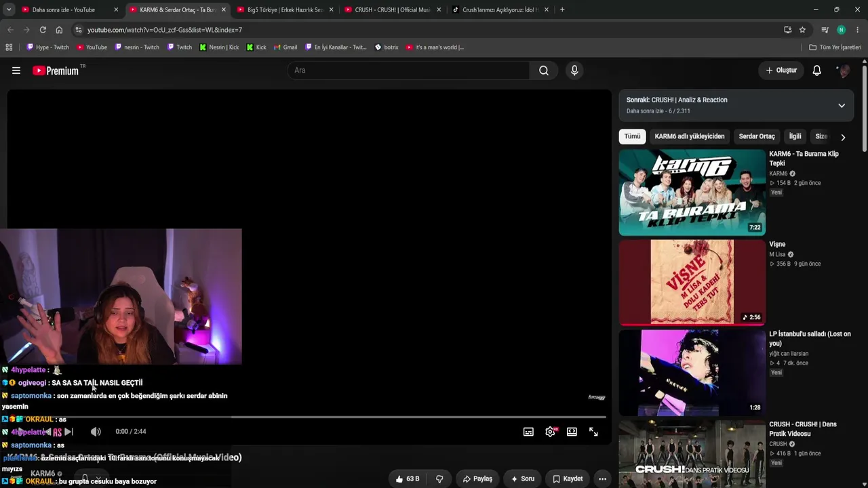Image resolution: width=868 pixels, height=488 pixels.
Task: Focus the Ara search field
Action: point(410,70)
